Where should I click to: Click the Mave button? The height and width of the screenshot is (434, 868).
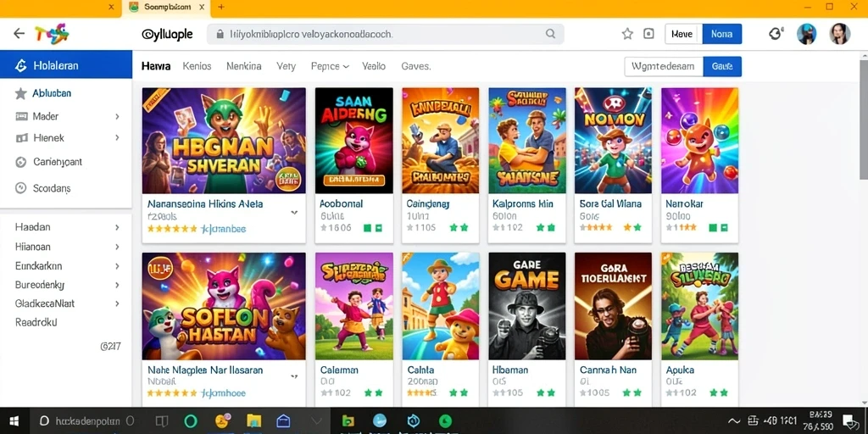(683, 34)
